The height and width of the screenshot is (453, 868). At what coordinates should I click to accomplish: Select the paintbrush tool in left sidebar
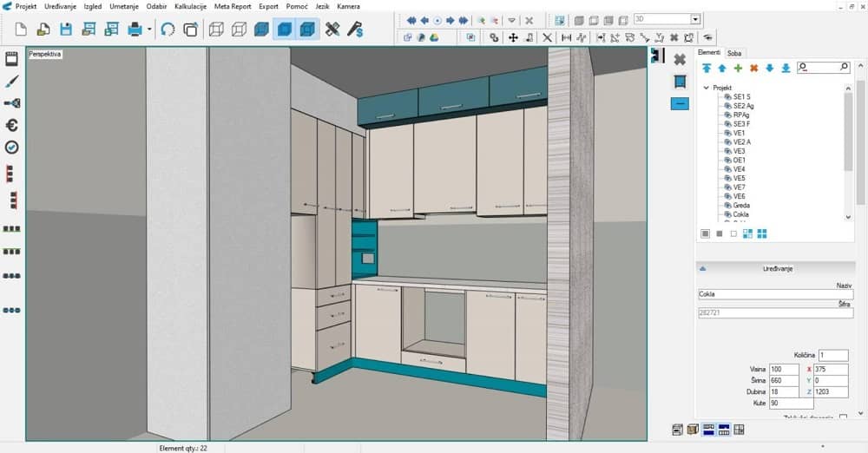pyautogui.click(x=12, y=81)
